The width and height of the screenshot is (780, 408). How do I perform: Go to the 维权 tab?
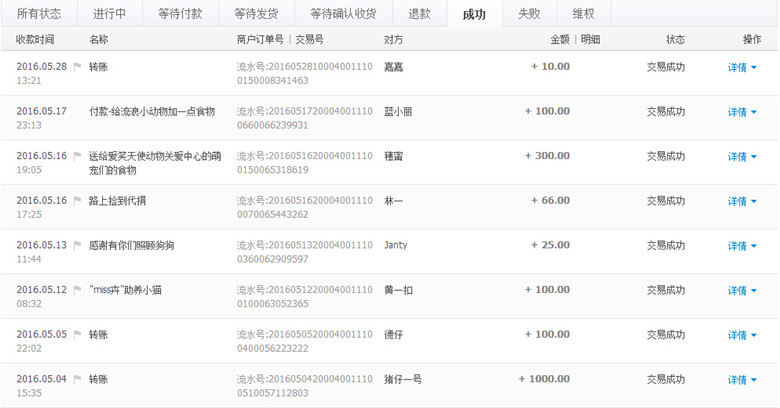tap(583, 14)
